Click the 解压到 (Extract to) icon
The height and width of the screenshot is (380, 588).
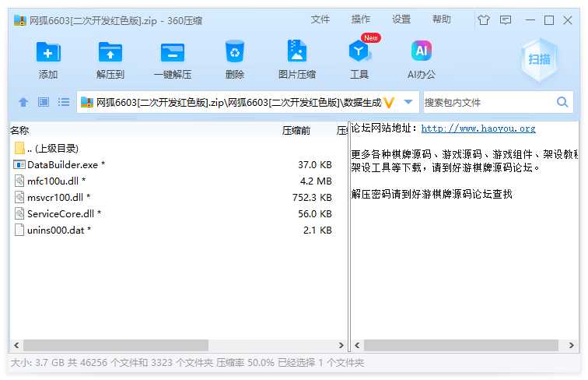pyautogui.click(x=110, y=52)
